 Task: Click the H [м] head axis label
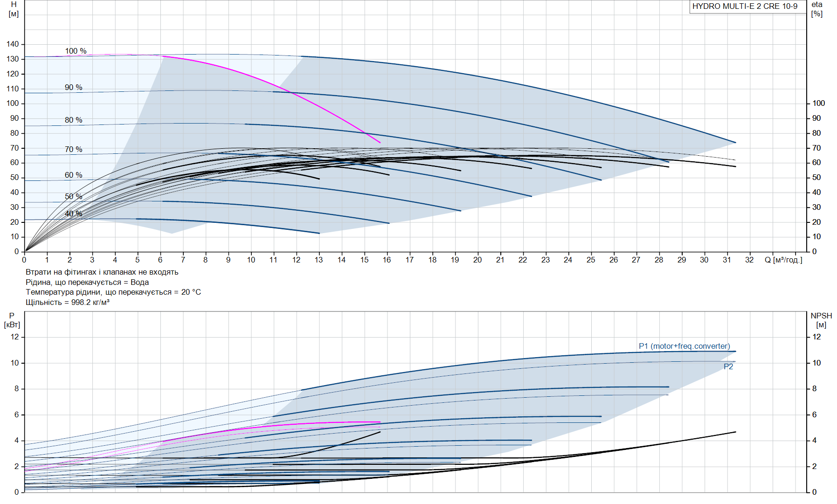(x=14, y=9)
